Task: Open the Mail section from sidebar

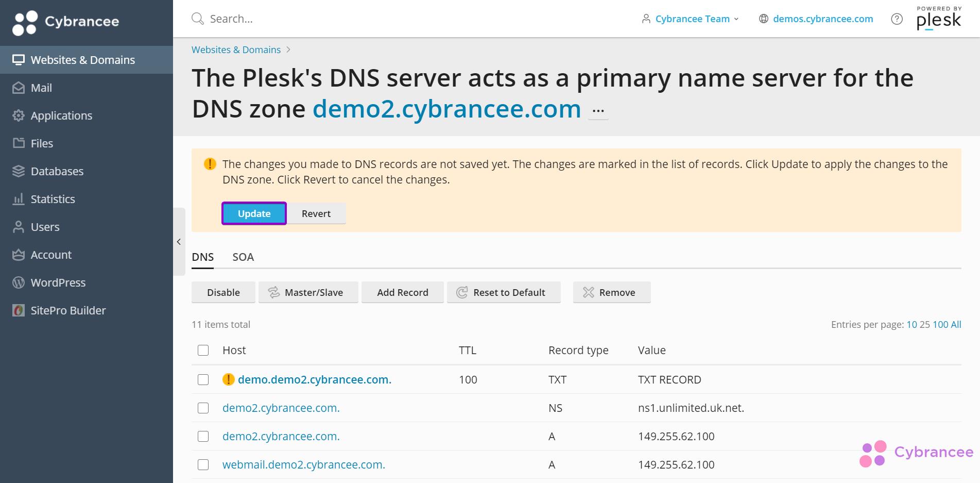Action: (x=41, y=88)
